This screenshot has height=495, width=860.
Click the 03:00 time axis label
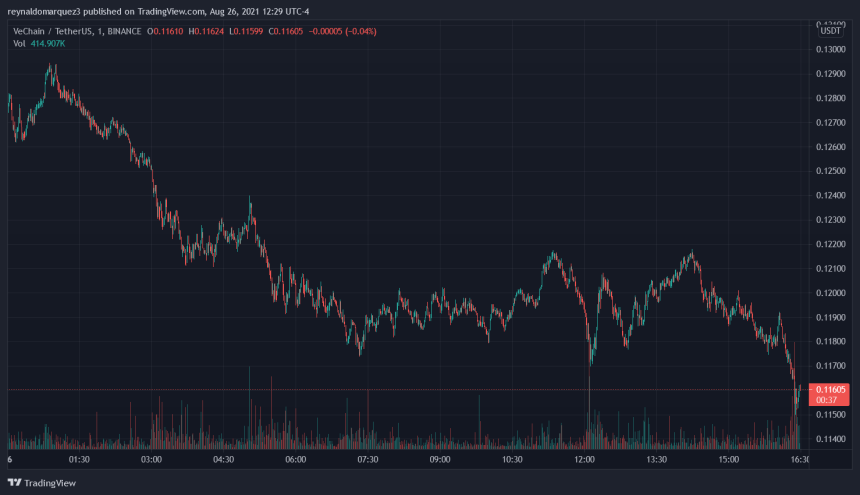coord(151,459)
